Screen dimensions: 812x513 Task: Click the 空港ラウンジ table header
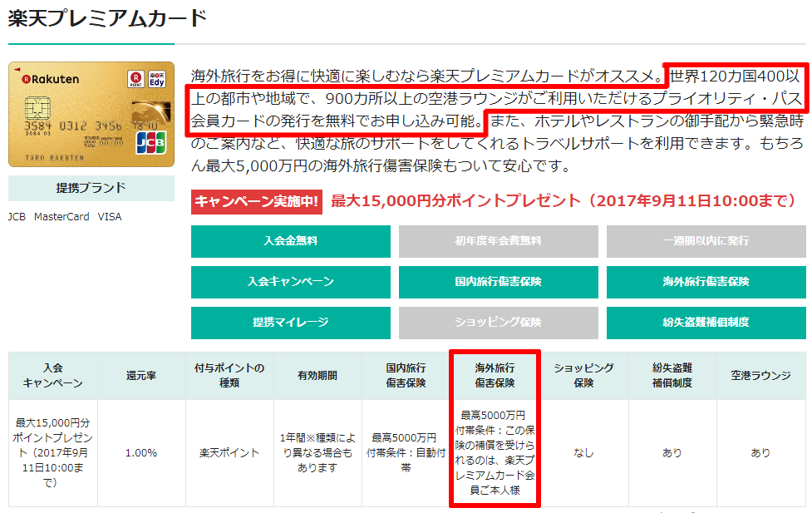click(760, 376)
